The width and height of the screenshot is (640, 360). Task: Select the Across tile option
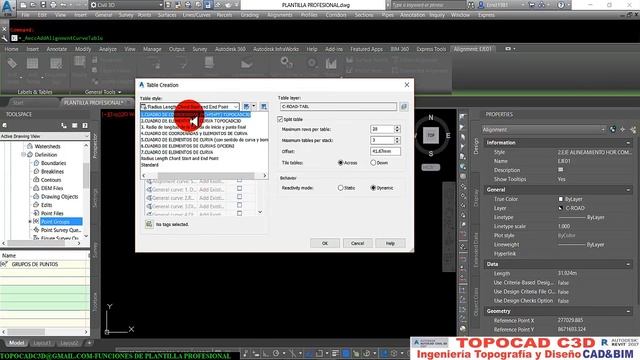340,162
